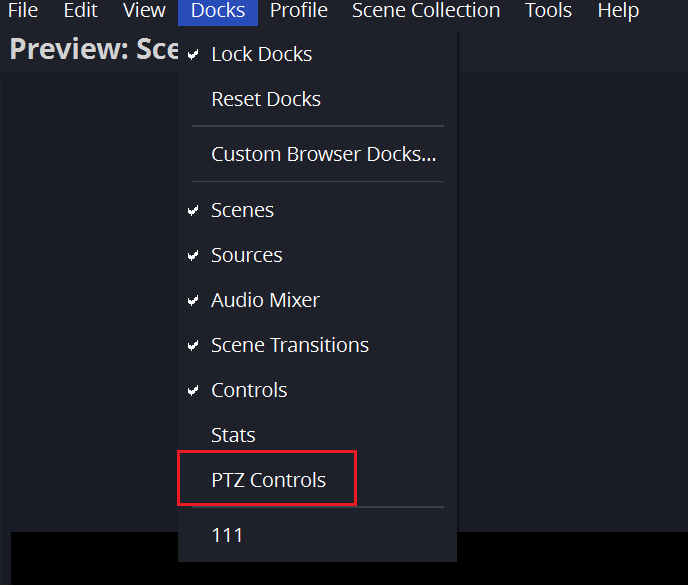The height and width of the screenshot is (585, 688).
Task: Toggle the Lock Docks option
Action: point(261,54)
